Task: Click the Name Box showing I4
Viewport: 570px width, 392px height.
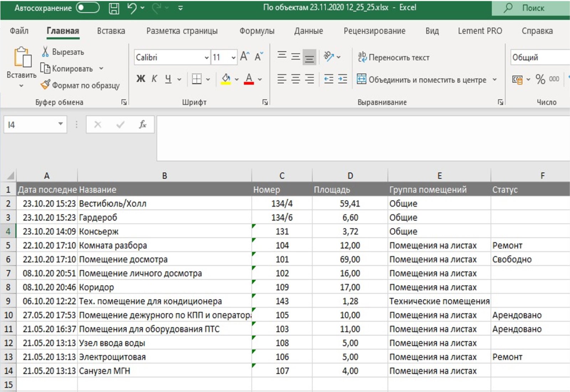Action: tap(35, 125)
